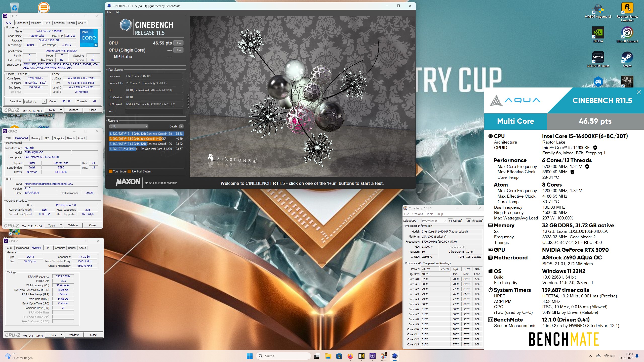Select the 6C/12T ranking row scoring 23.57
The image size is (644, 362).
(146, 149)
